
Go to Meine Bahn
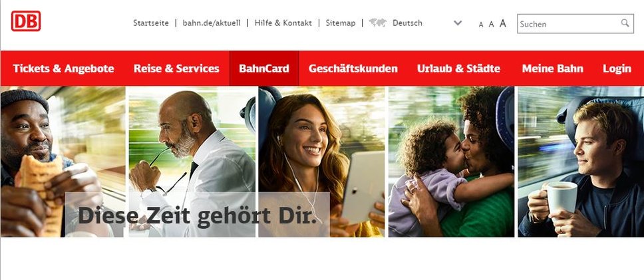coord(552,69)
